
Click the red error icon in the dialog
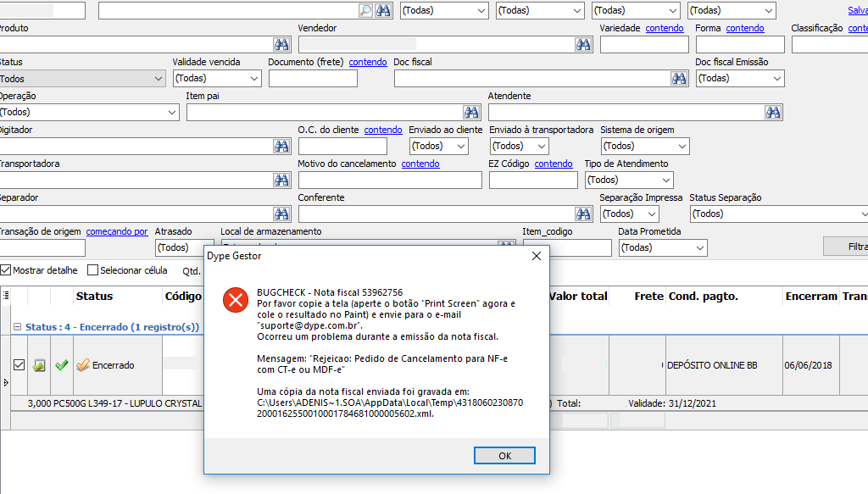(x=236, y=300)
